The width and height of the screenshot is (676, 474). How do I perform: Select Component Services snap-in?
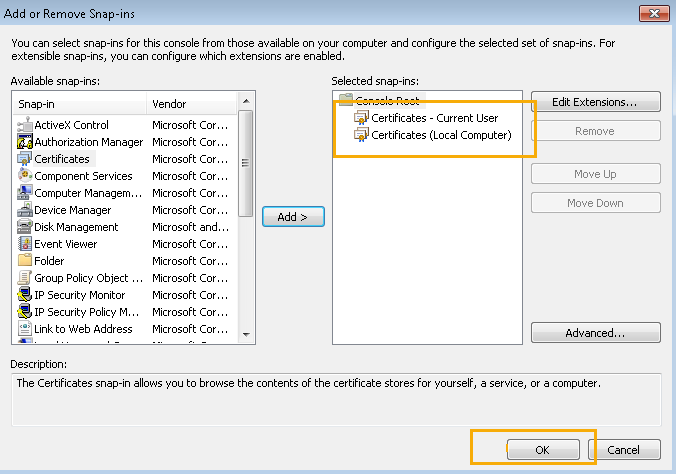(83, 176)
